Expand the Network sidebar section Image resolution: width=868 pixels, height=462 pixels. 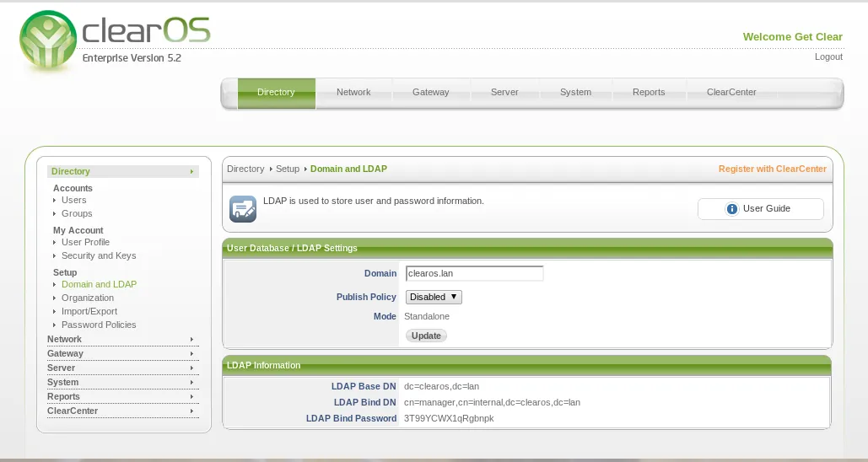tap(123, 339)
